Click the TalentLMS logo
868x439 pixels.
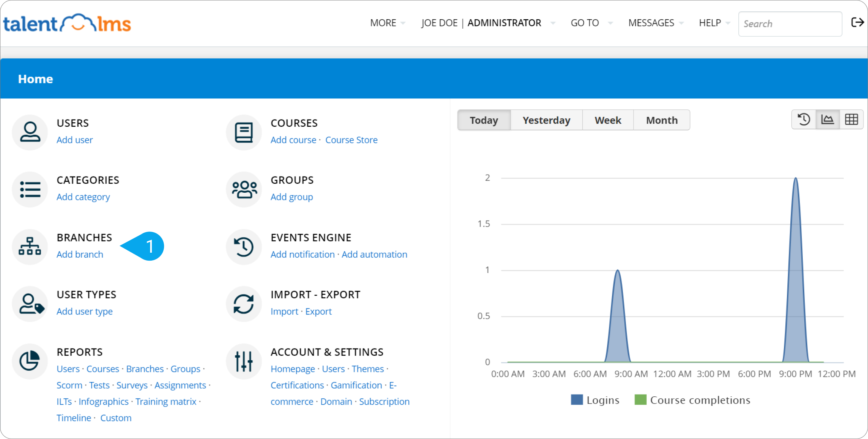[x=67, y=23]
